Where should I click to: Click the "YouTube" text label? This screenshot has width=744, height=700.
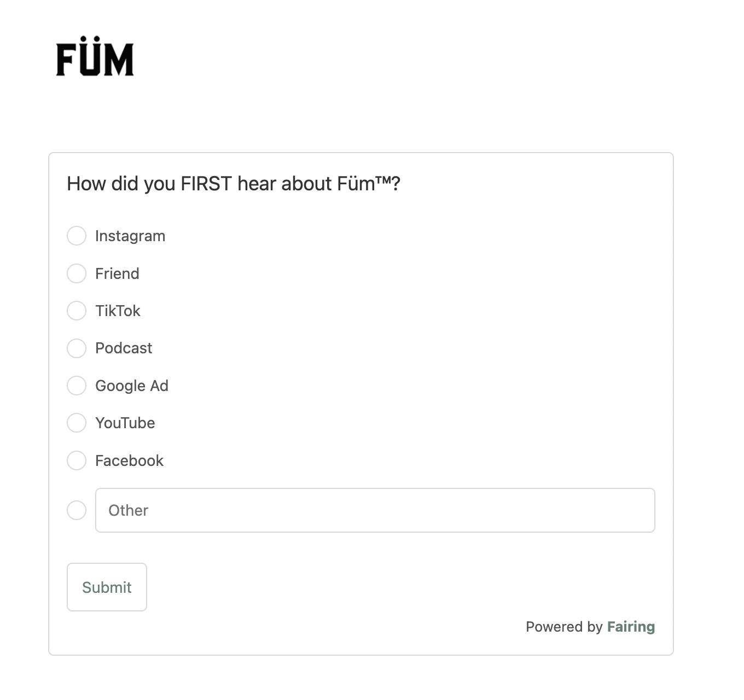[125, 423]
